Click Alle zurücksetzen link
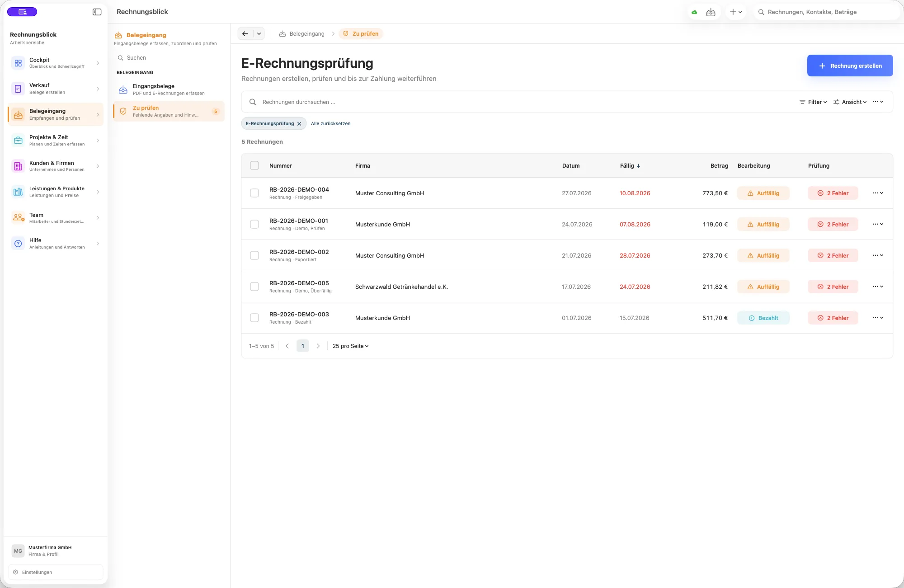Image resolution: width=904 pixels, height=588 pixels. 330,124
